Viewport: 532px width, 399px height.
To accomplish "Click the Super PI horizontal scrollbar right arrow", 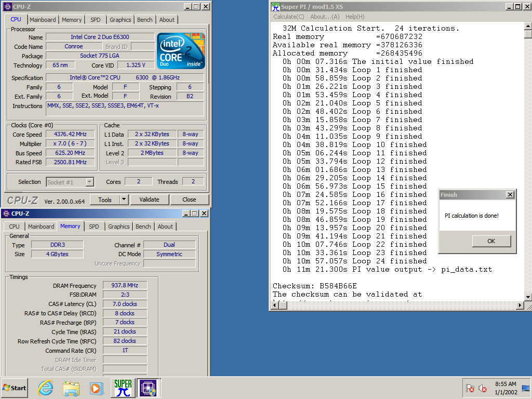I will [520, 305].
